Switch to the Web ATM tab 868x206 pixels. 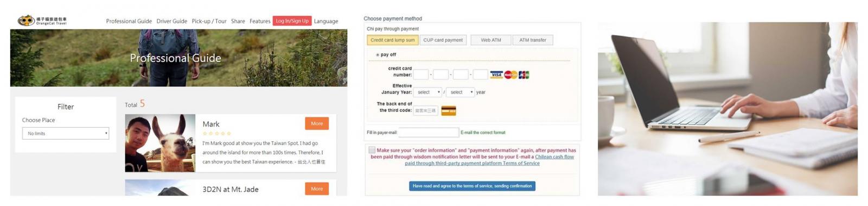click(491, 40)
